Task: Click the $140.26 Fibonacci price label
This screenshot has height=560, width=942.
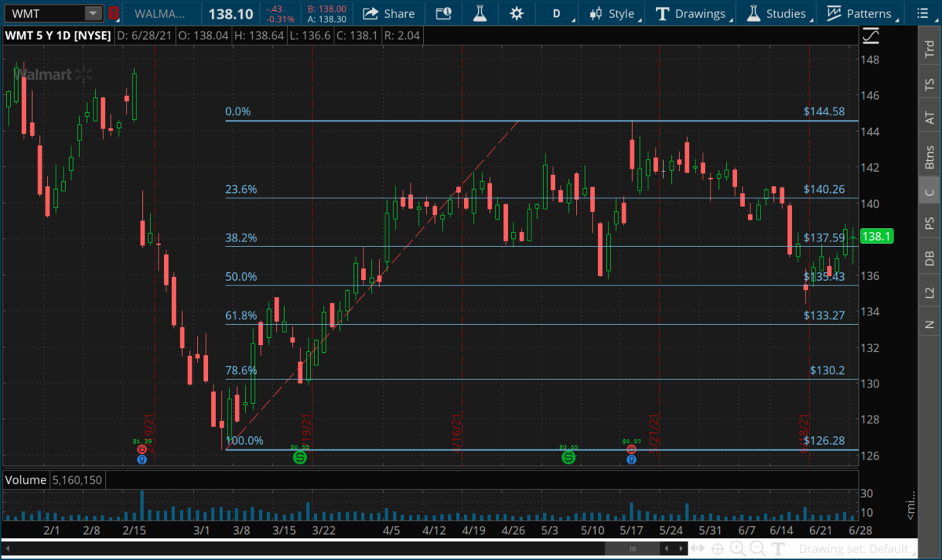Action: pos(824,189)
